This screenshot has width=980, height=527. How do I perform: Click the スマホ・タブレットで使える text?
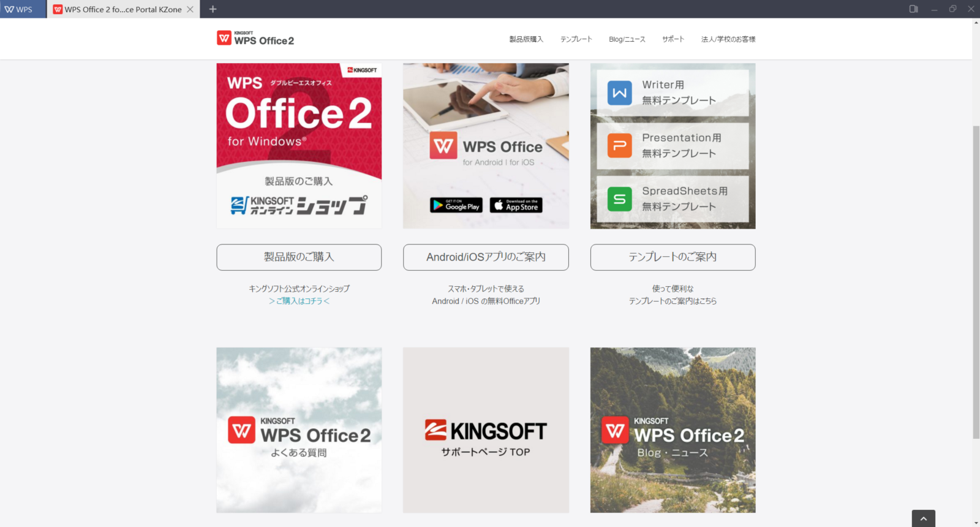(486, 289)
